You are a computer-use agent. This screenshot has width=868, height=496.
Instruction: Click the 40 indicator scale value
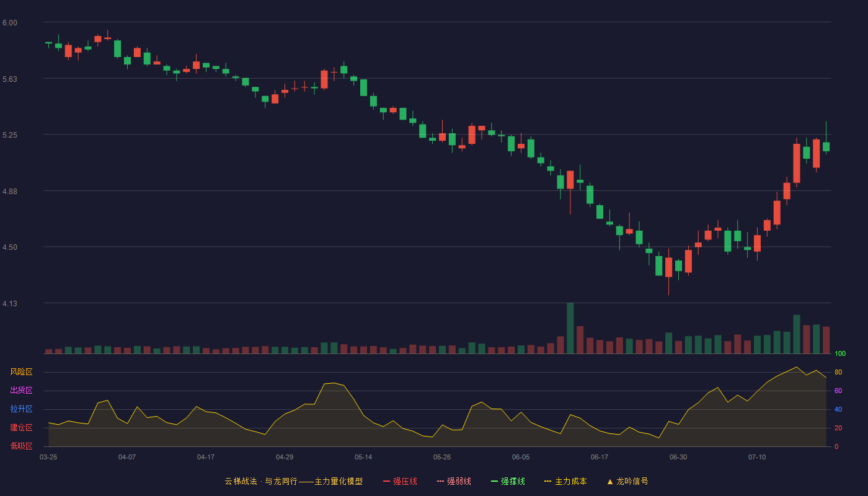[x=838, y=409]
